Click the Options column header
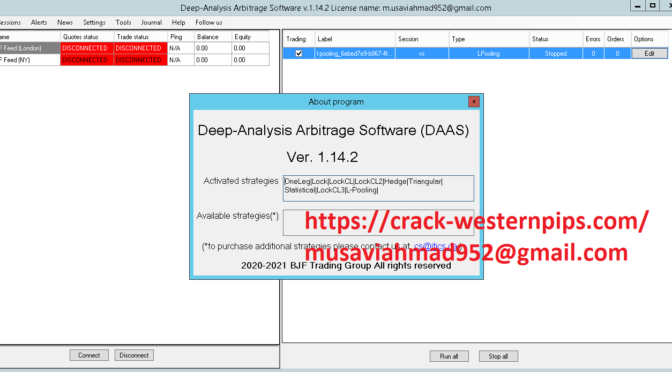The height and width of the screenshot is (372, 672). point(649,39)
